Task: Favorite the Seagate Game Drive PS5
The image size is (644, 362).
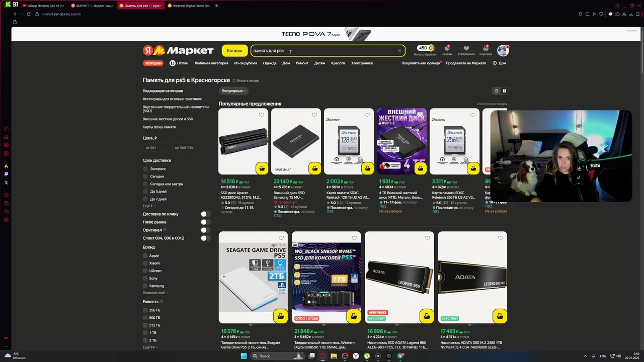Action: (x=281, y=238)
